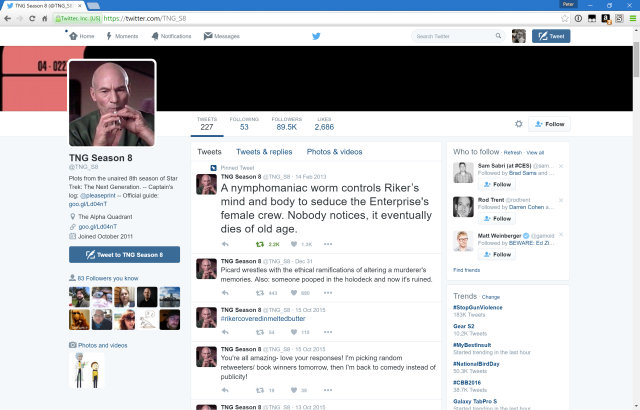The image size is (640, 410).
Task: Open more options on the 'You're all amazing' tweet
Action: pyautogui.click(x=328, y=390)
